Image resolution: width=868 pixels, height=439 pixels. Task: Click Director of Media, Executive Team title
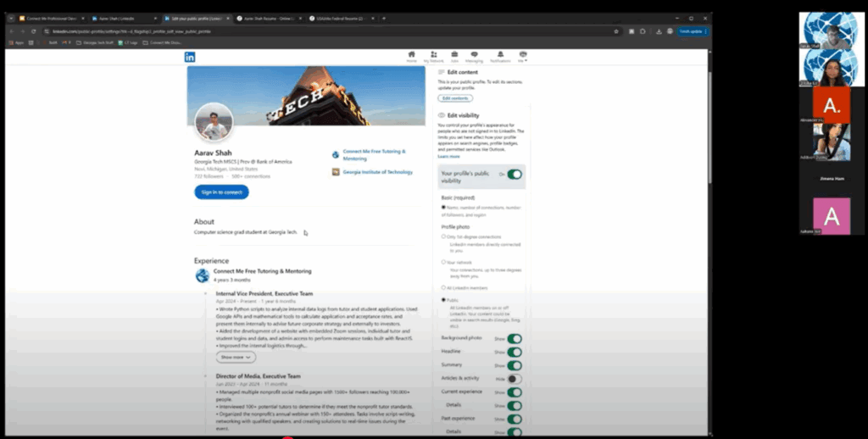point(258,376)
